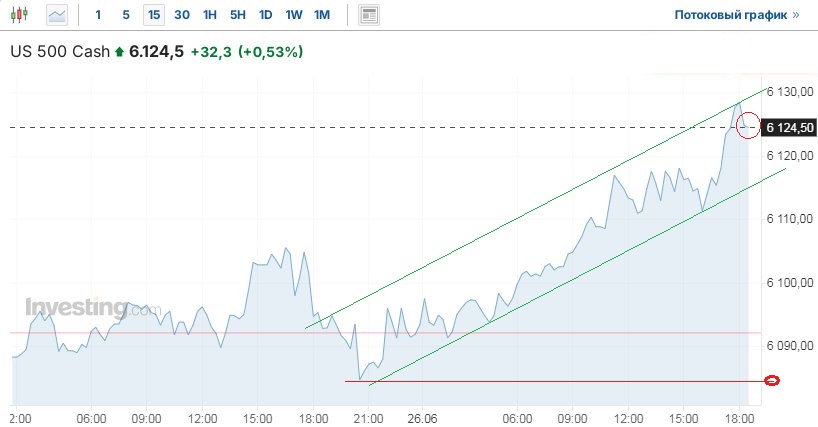Screen dimensions: 818x427
Task: Set the chart to 1D interval
Action: 265,15
